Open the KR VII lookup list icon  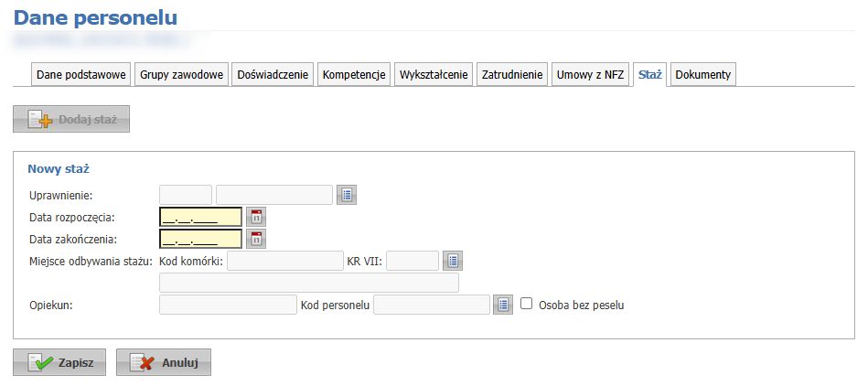(453, 261)
